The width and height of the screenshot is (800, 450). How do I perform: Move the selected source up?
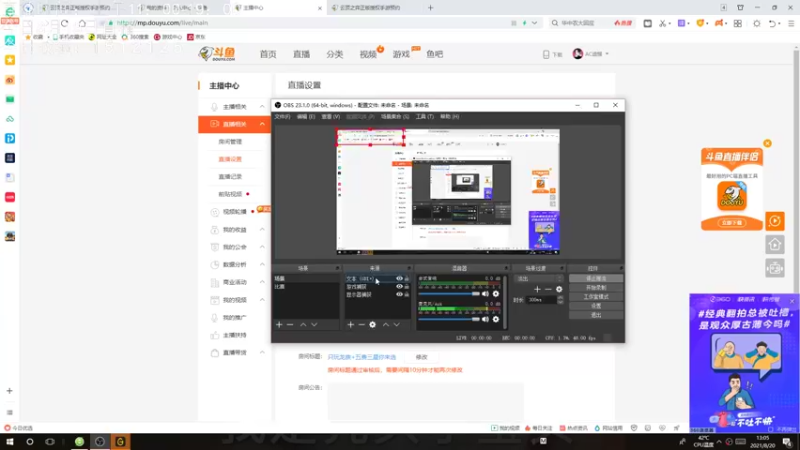386,324
